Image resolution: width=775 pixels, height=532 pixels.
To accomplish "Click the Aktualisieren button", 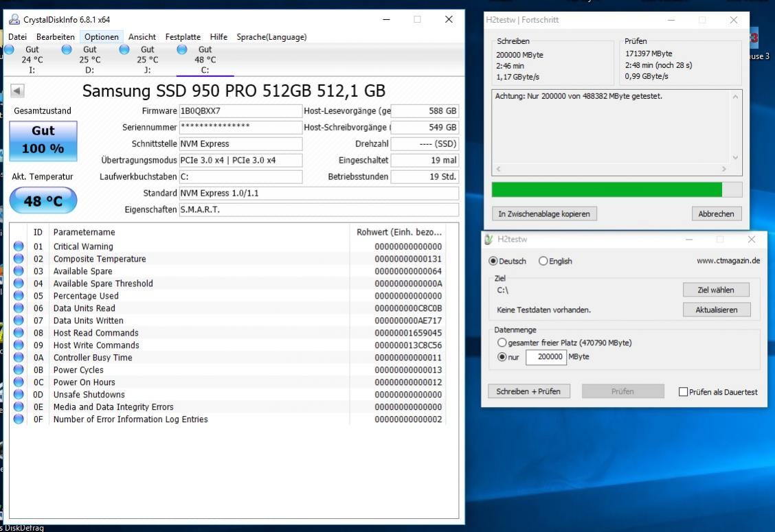I will tap(717, 310).
